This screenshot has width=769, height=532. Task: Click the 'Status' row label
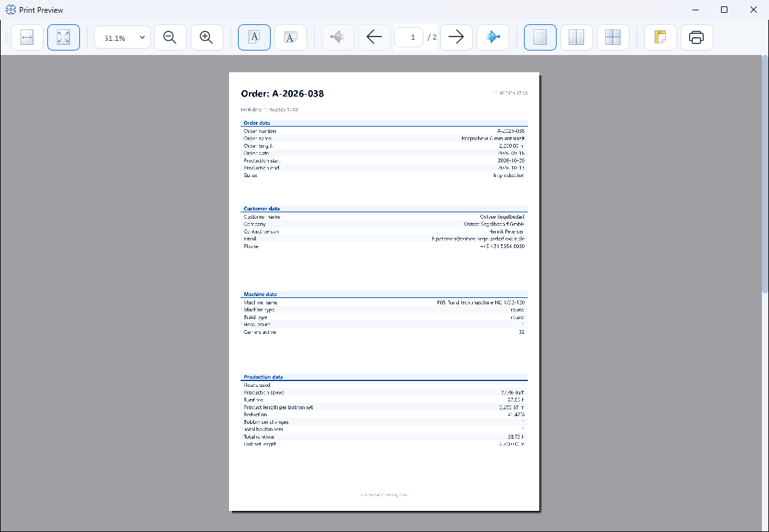(250, 175)
